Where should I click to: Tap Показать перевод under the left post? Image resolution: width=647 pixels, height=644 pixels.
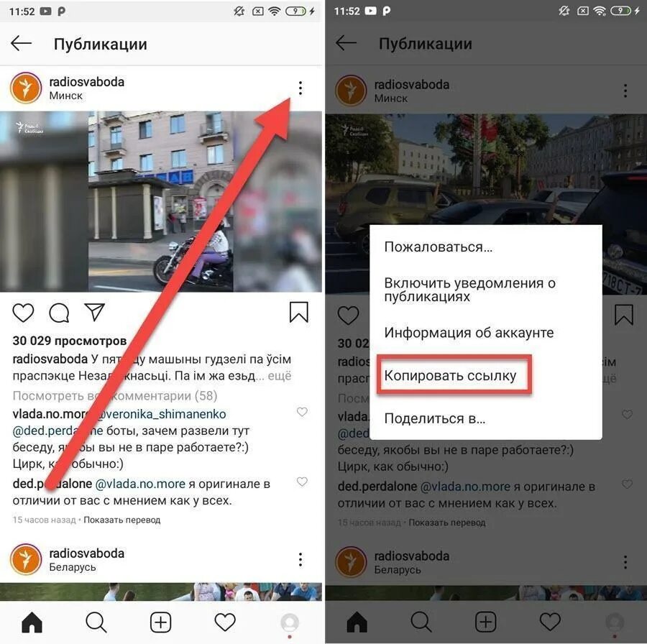(122, 520)
